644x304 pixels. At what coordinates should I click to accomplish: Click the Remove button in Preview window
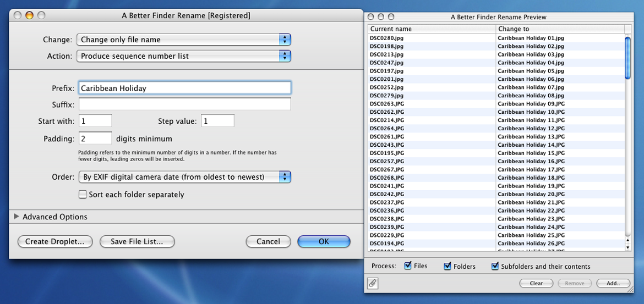[x=575, y=283]
